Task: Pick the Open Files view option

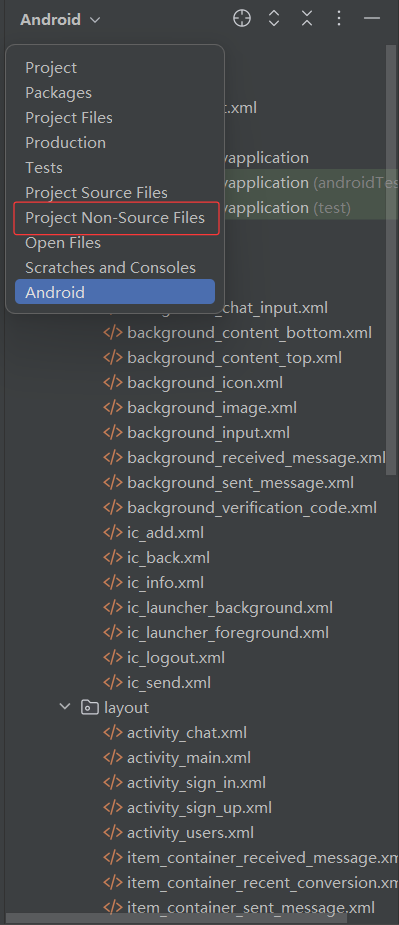Action: click(x=63, y=242)
